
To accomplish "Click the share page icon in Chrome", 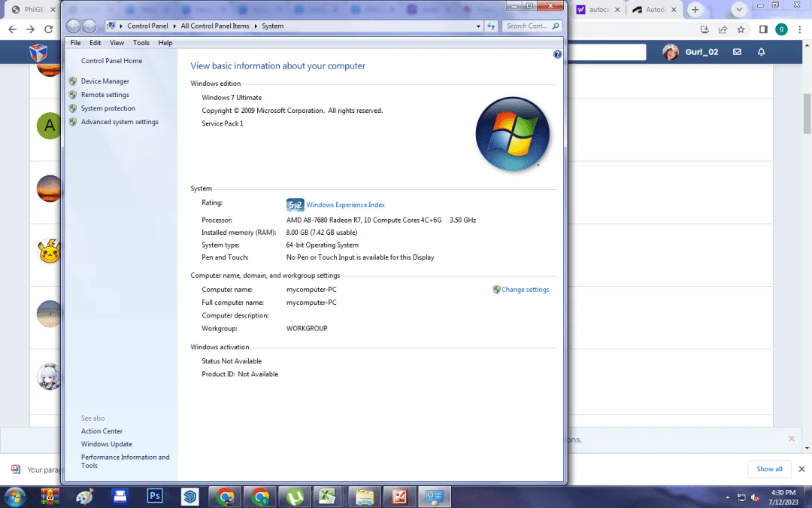I will point(723,29).
